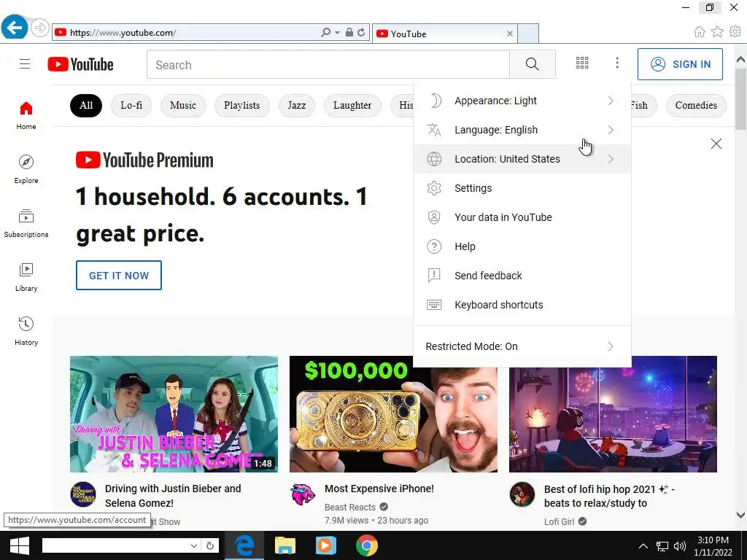The height and width of the screenshot is (560, 747).
Task: Click browser back arrow button
Action: pos(15,27)
